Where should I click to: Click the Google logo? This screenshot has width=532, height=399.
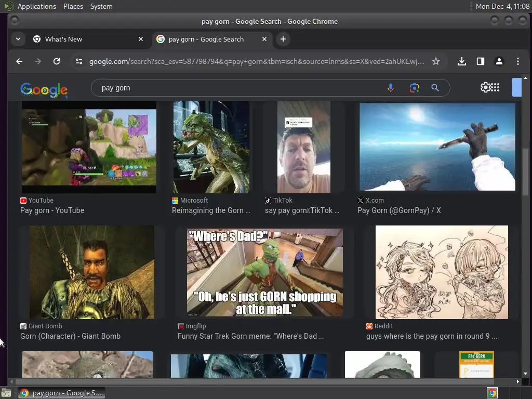click(44, 90)
